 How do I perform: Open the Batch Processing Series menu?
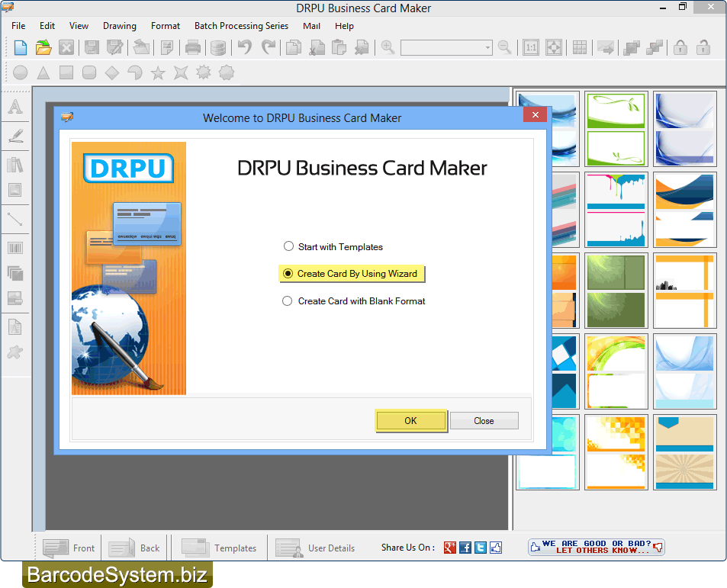(242, 26)
